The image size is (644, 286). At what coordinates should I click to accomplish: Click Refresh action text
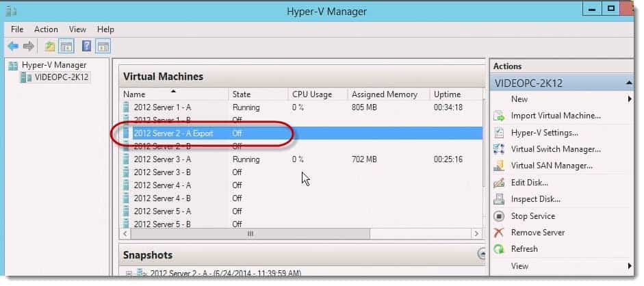tap(524, 249)
